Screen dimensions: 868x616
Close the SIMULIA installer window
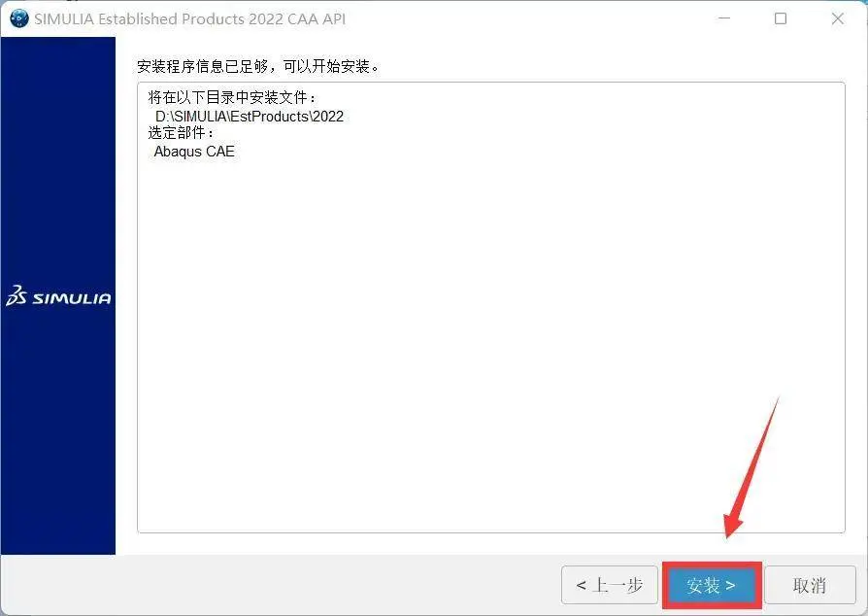pos(838,18)
